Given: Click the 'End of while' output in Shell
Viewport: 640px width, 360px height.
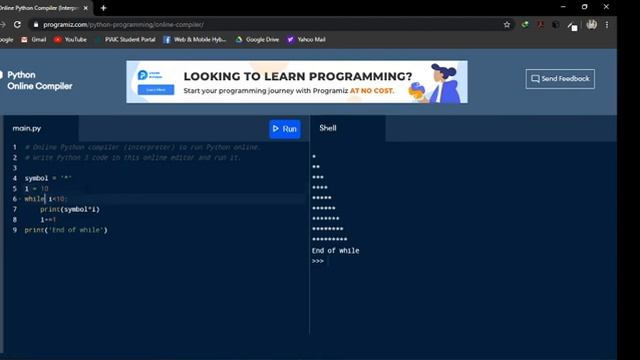Looking at the screenshot, I should (x=336, y=251).
